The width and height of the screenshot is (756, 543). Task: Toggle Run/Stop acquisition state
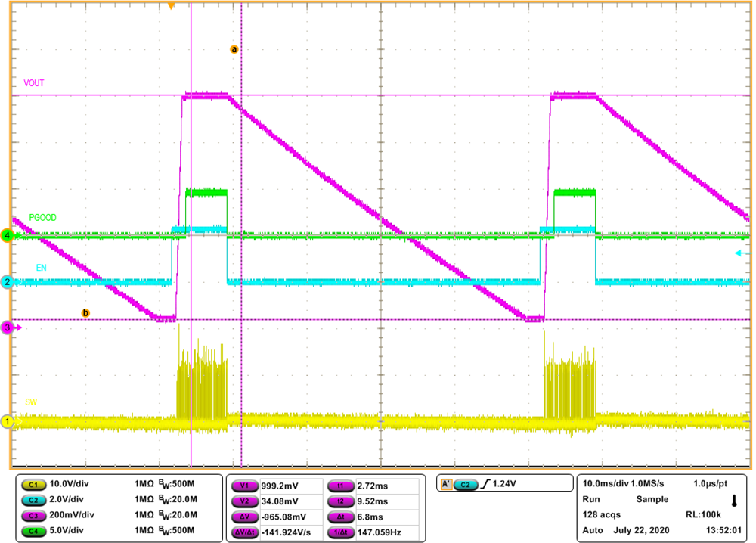click(x=590, y=499)
